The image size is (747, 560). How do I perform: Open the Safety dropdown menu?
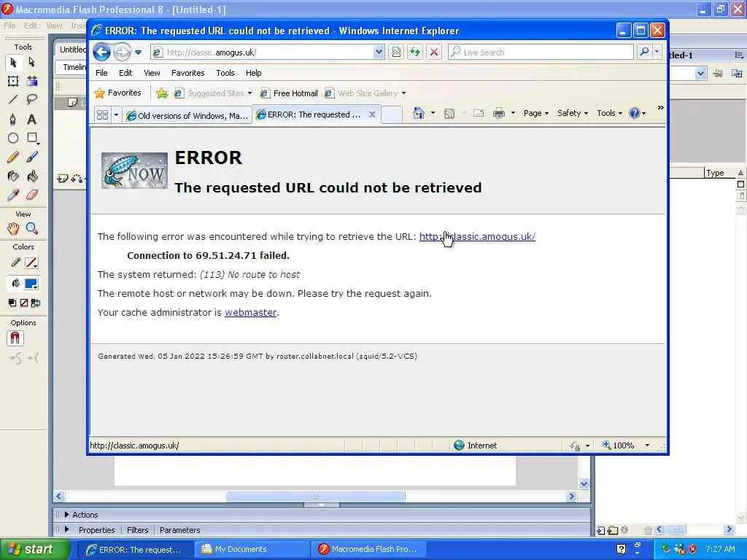point(573,113)
